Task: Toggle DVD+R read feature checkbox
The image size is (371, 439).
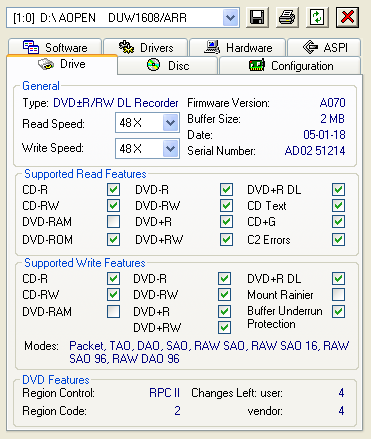Action: 226,221
